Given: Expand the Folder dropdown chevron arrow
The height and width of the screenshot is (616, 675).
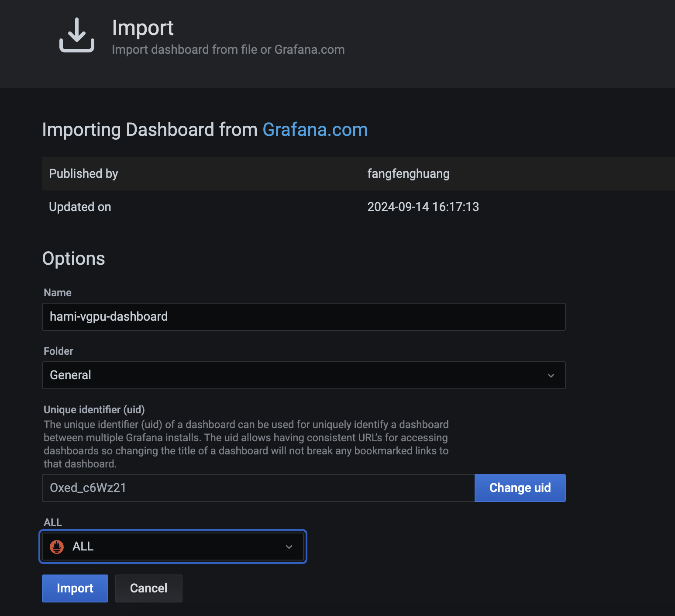Looking at the screenshot, I should click(551, 376).
